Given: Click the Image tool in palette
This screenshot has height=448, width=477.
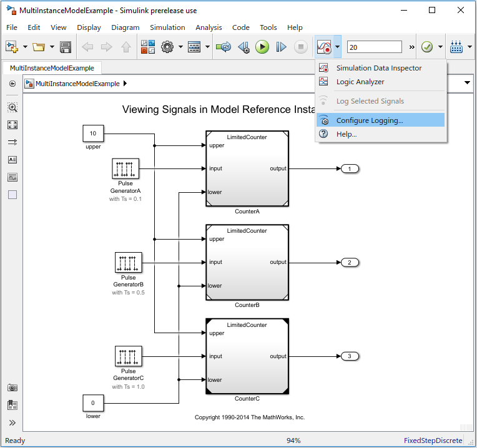Looking at the screenshot, I should 12,177.
